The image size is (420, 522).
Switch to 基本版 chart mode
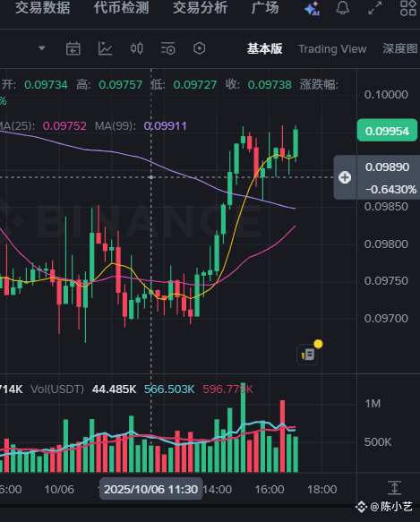click(x=264, y=49)
